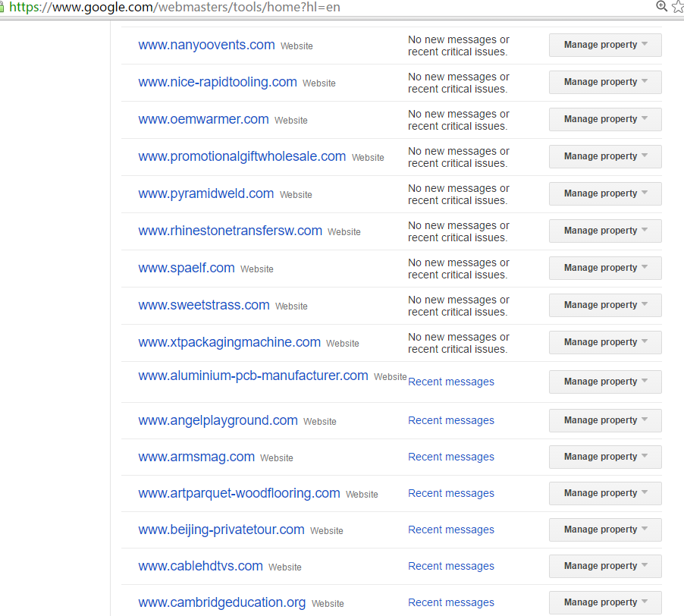This screenshot has width=684, height=616.
Task: Click the bookmark star icon in address bar
Action: pos(679,7)
